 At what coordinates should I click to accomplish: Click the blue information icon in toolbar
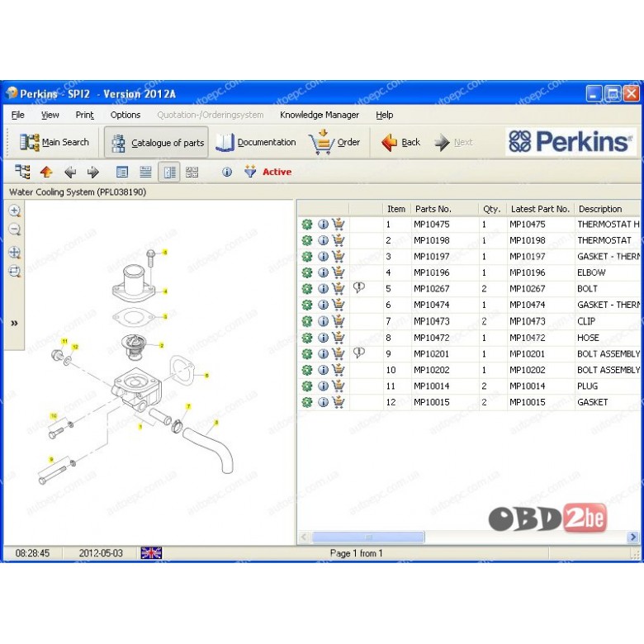pyautogui.click(x=227, y=172)
